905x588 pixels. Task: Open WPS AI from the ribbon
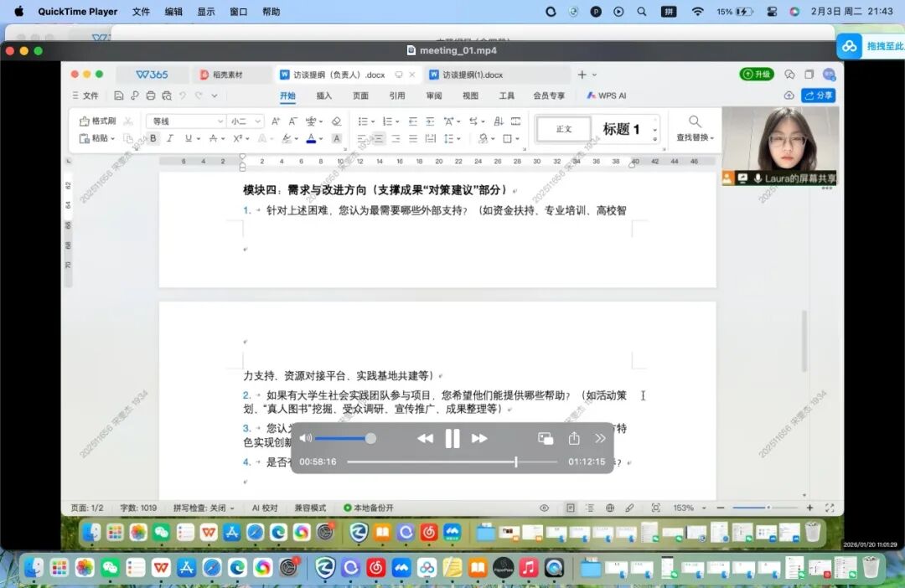[x=607, y=95]
